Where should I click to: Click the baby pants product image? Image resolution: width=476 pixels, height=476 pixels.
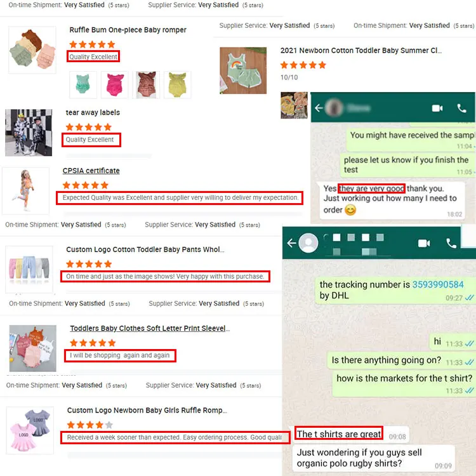point(29,269)
